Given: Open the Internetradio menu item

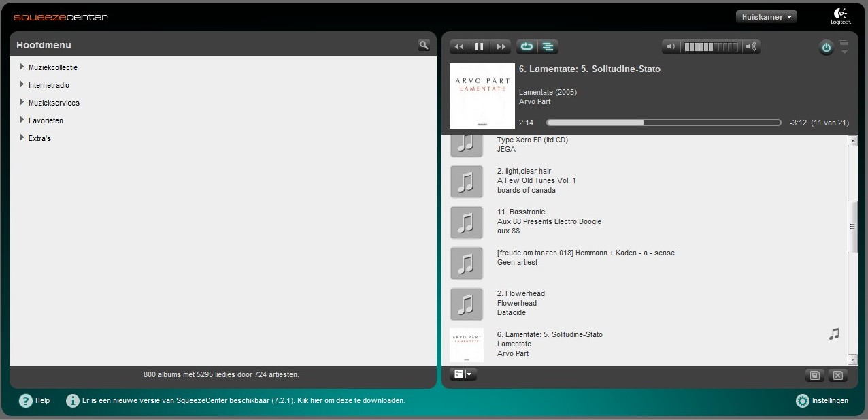Looking at the screenshot, I should (x=49, y=85).
